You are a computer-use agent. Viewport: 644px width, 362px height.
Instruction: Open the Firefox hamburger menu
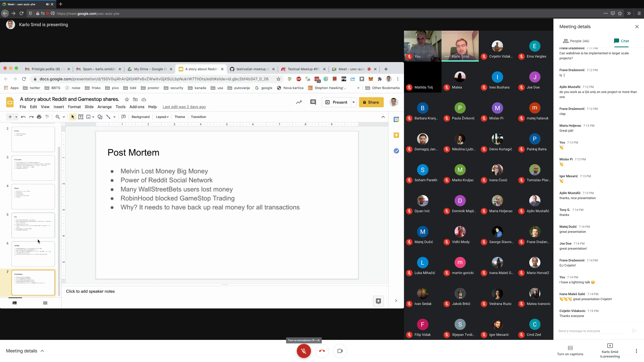[x=639, y=13]
